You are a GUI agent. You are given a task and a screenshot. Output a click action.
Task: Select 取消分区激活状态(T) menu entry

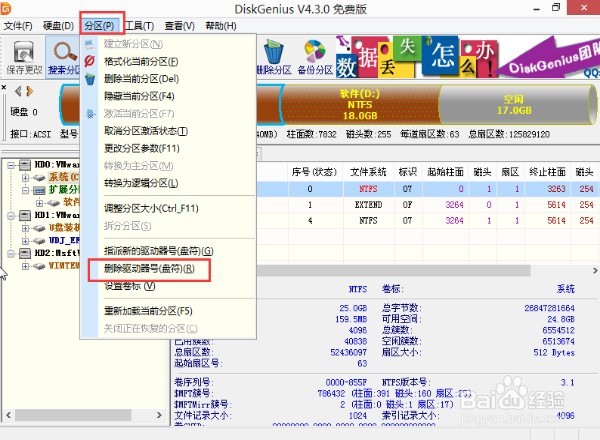coord(145,131)
